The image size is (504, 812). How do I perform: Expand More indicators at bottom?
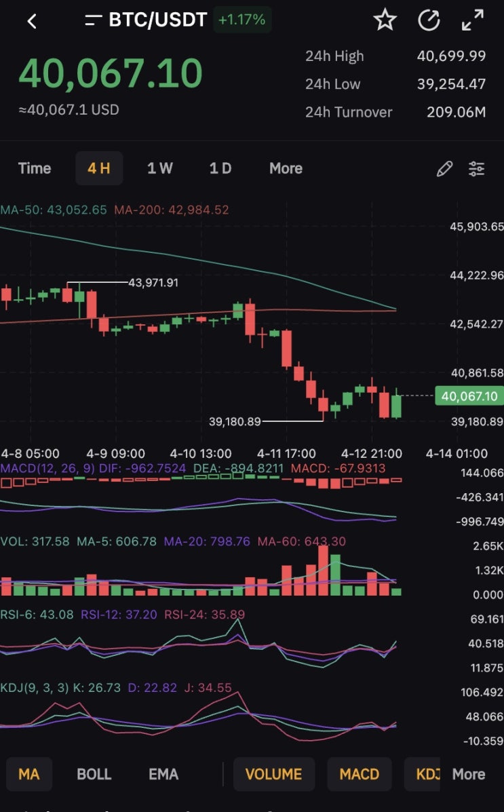pos(469,774)
